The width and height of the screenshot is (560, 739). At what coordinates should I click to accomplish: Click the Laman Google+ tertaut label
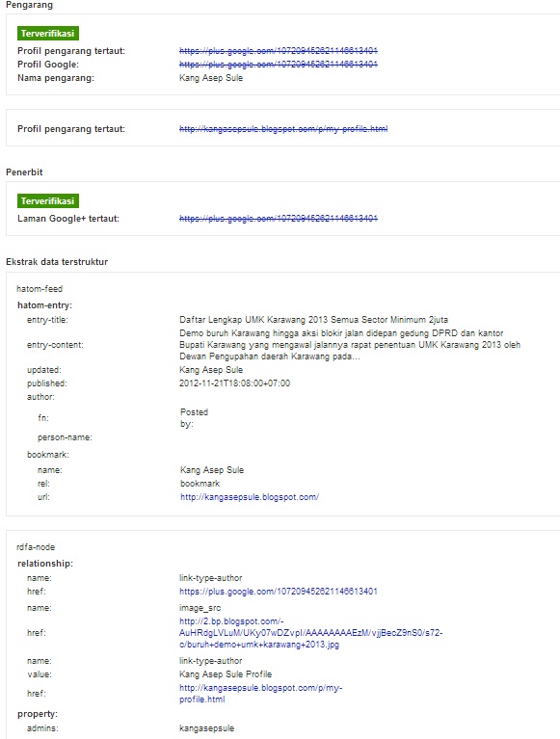click(68, 218)
